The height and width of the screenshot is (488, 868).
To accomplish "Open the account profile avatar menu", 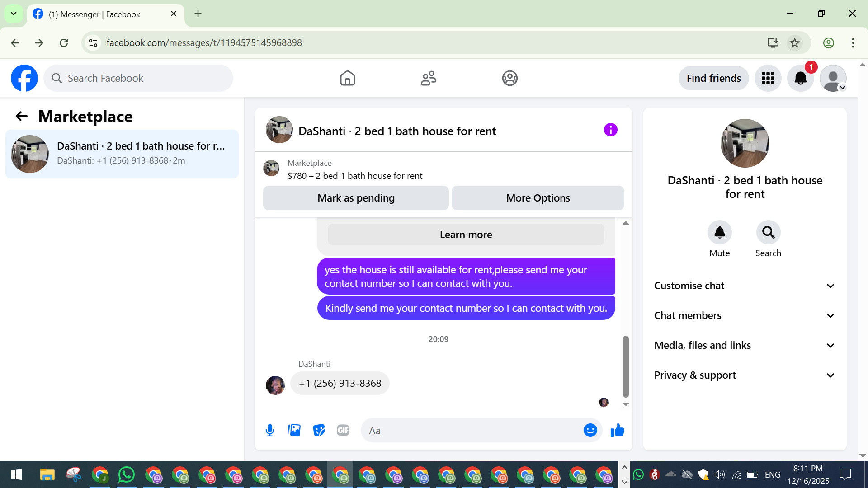I will coord(833,78).
